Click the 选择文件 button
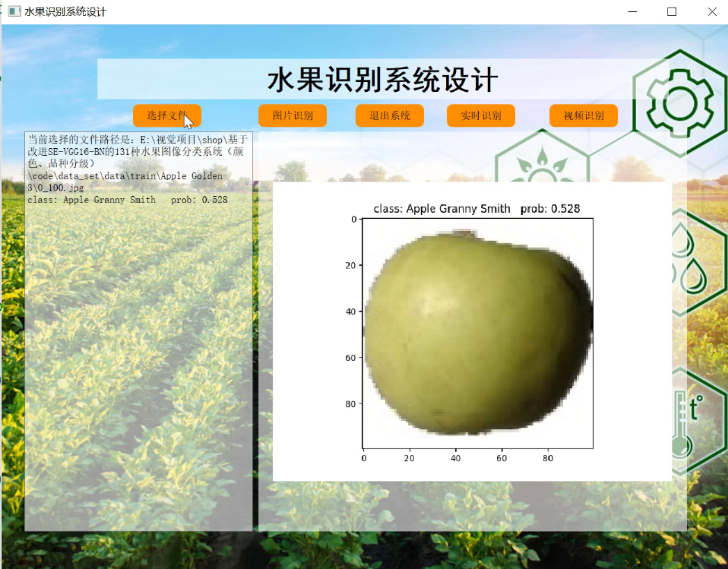Image resolution: width=728 pixels, height=569 pixels. [166, 115]
